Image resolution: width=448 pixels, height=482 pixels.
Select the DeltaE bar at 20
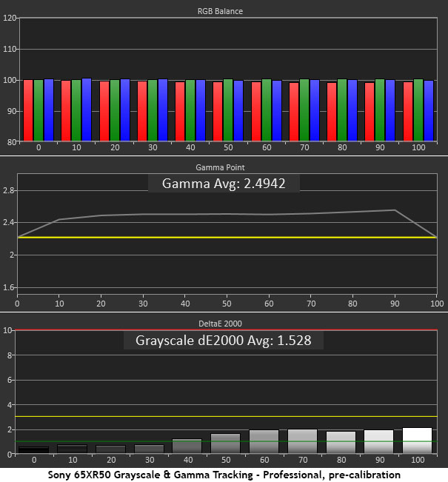(x=110, y=449)
